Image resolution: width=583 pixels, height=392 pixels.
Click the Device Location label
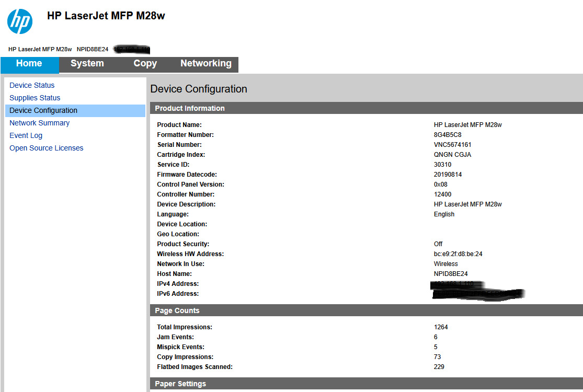point(182,224)
